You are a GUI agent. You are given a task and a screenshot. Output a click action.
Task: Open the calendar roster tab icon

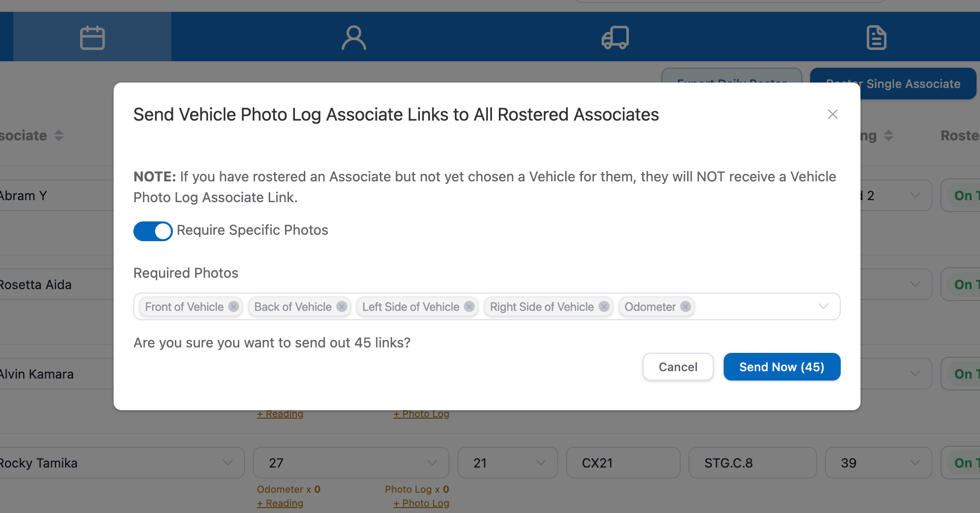click(92, 38)
